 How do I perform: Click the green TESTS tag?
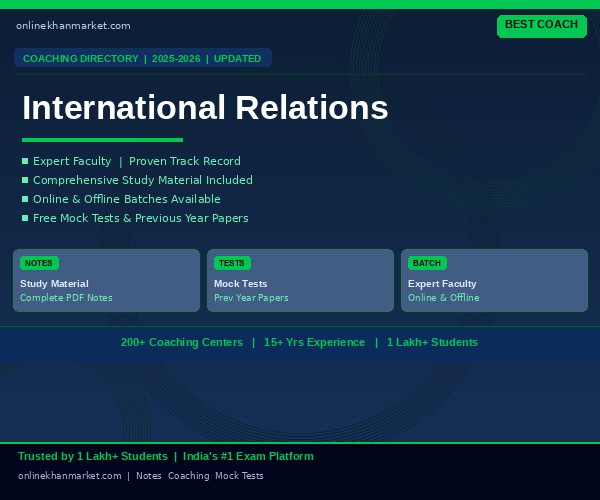coord(232,263)
